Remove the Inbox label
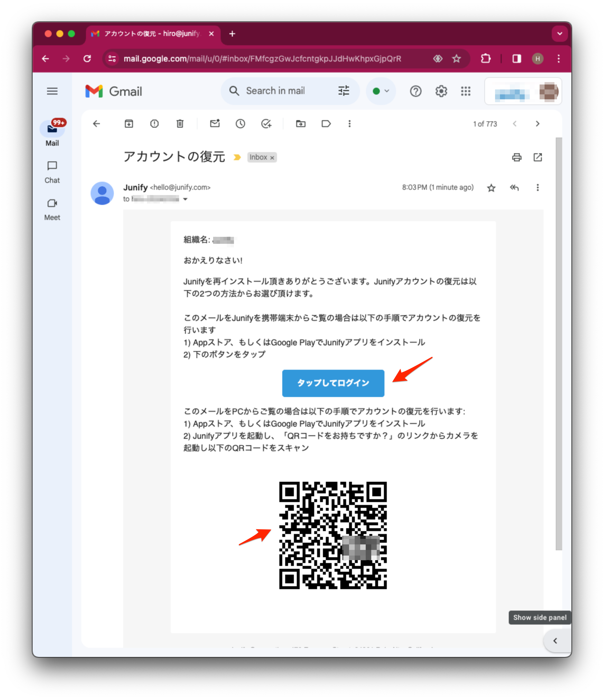Image resolution: width=604 pixels, height=700 pixels. point(272,158)
